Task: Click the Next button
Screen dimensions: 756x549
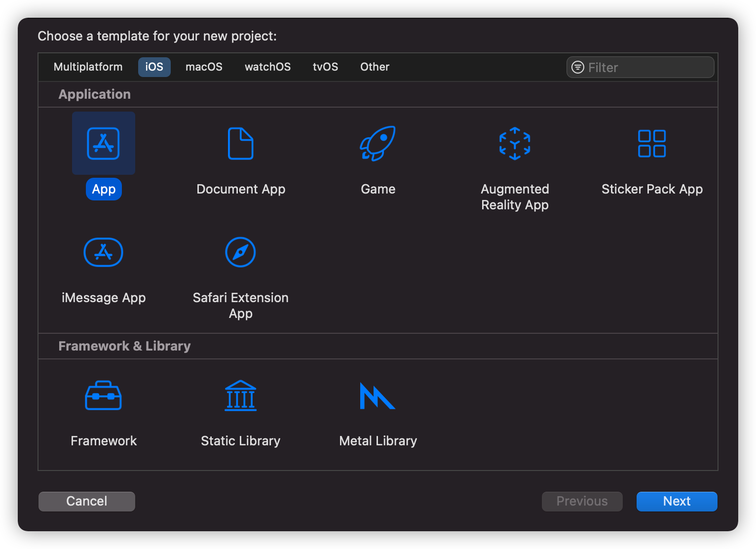Action: pos(677,501)
